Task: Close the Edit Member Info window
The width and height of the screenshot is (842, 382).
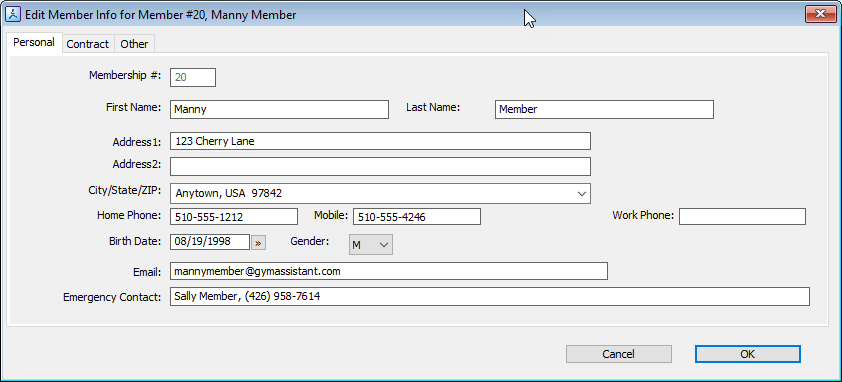Action: coord(821,13)
